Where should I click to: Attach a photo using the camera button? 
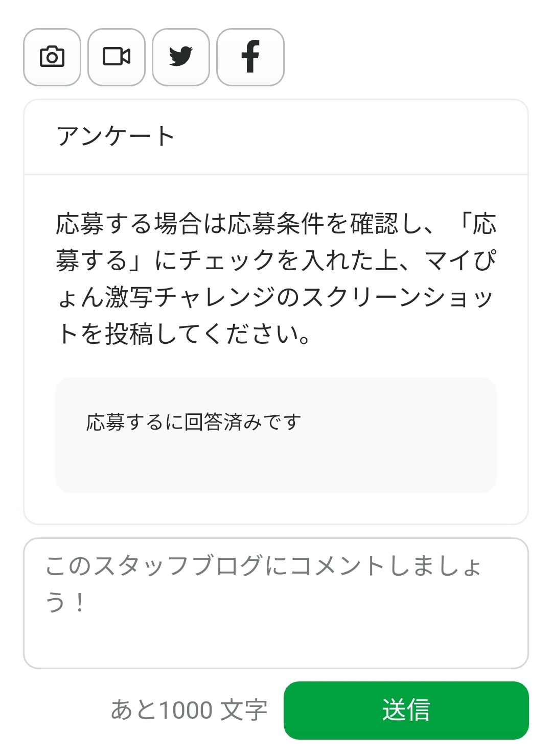click(52, 57)
